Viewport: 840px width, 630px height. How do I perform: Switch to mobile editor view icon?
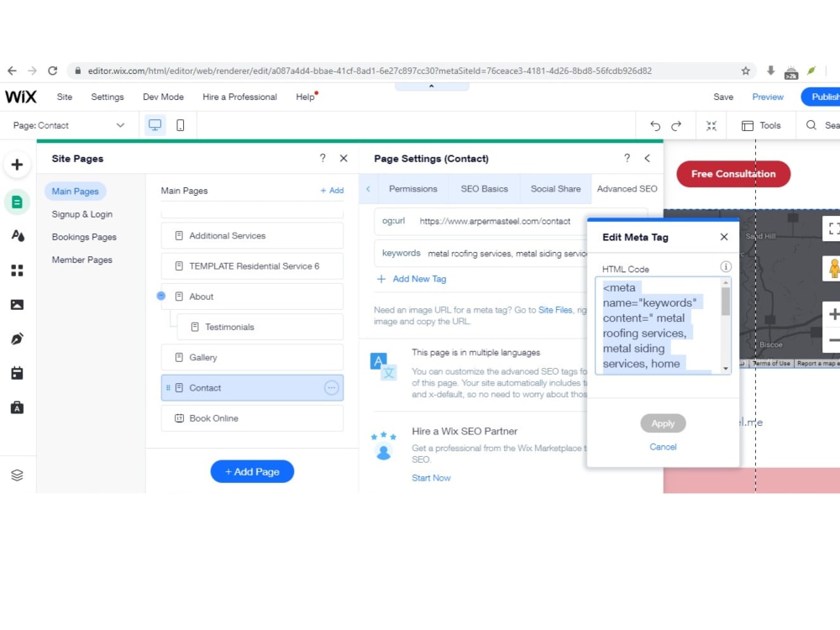coord(180,125)
